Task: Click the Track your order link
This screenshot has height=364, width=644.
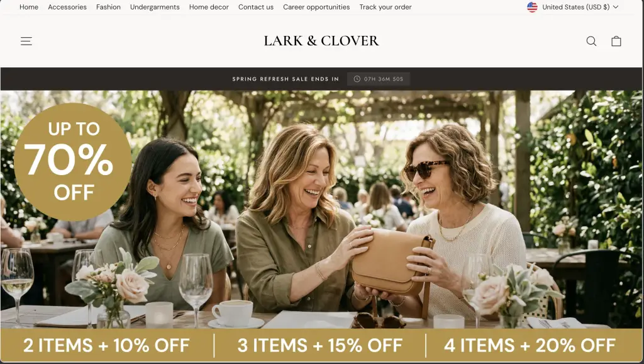Action: (x=386, y=7)
